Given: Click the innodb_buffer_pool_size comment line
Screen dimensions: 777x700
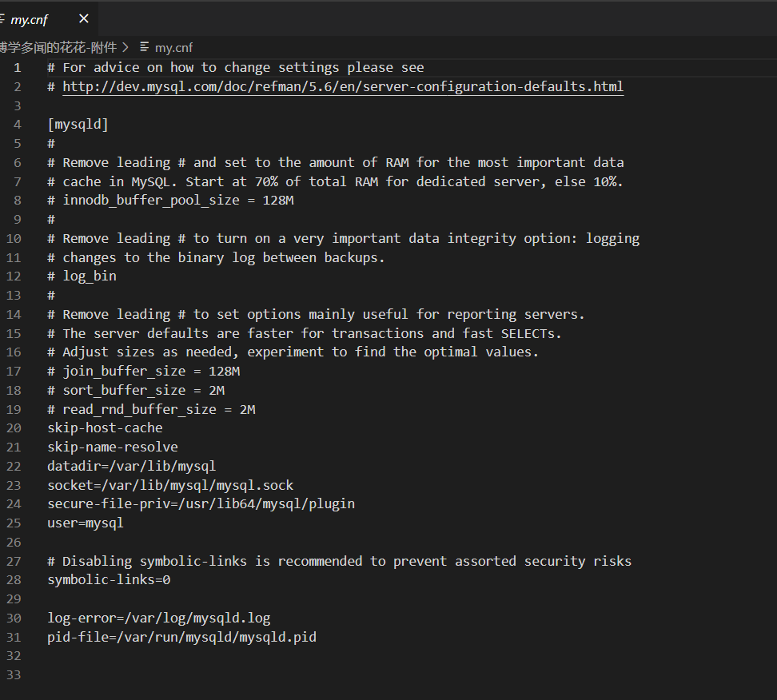Looking at the screenshot, I should [x=170, y=201].
